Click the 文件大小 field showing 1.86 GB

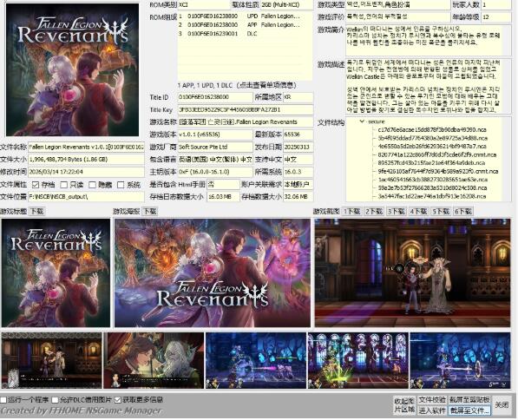click(x=86, y=160)
